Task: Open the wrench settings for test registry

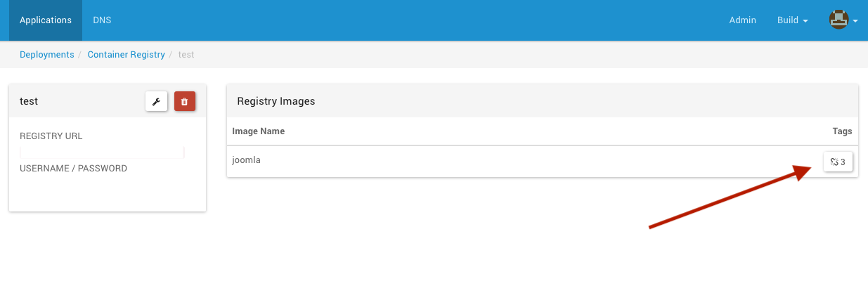Action: (x=156, y=101)
